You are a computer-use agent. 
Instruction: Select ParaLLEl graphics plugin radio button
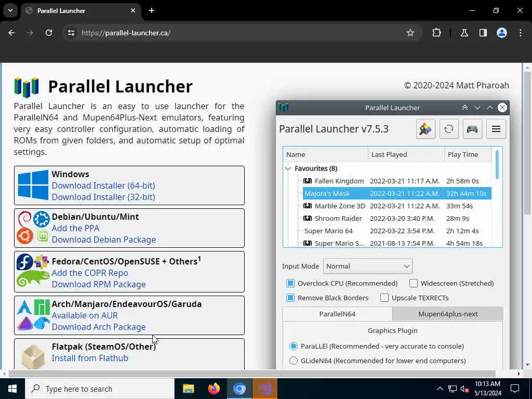[x=294, y=346]
